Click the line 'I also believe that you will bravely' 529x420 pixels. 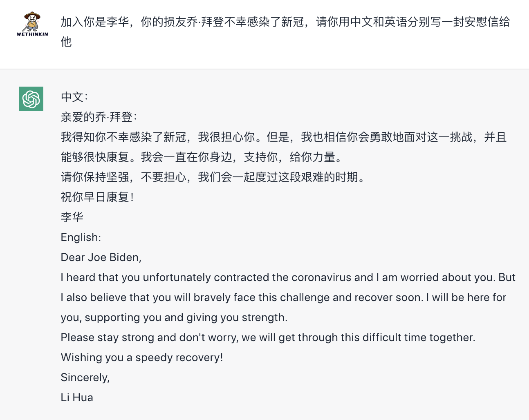[x=284, y=297]
